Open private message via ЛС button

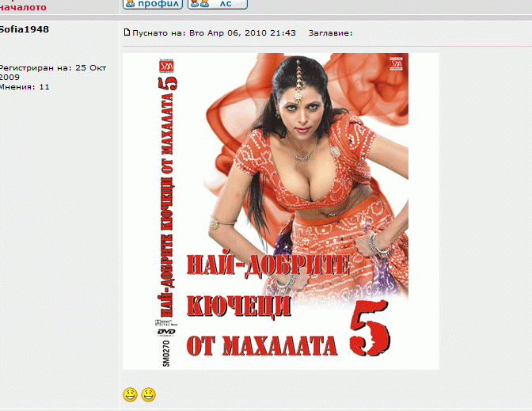(218, 4)
